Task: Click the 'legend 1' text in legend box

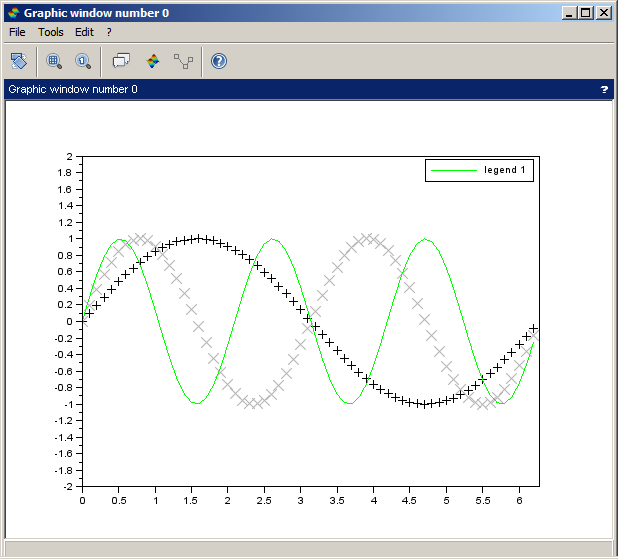Action: point(504,170)
